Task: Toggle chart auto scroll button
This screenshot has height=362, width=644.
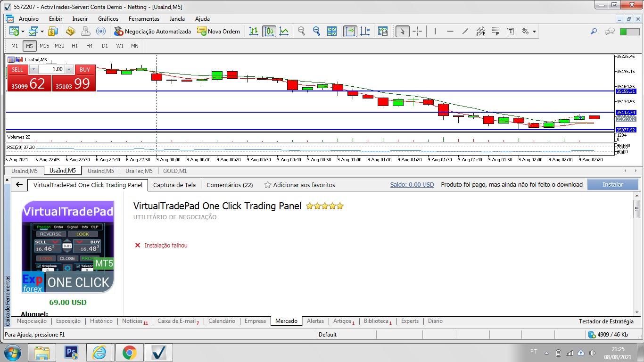Action: point(350,32)
